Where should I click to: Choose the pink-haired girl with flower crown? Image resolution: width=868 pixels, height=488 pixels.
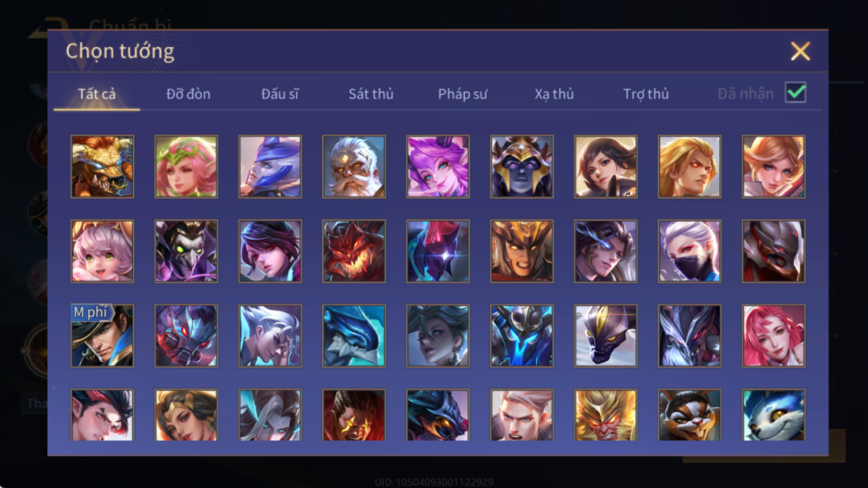coord(186,166)
